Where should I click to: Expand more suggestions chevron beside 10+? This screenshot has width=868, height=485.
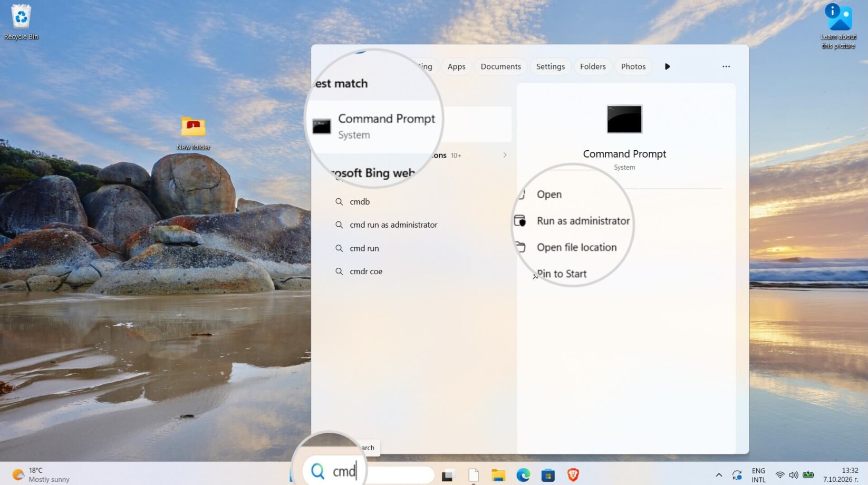point(505,155)
